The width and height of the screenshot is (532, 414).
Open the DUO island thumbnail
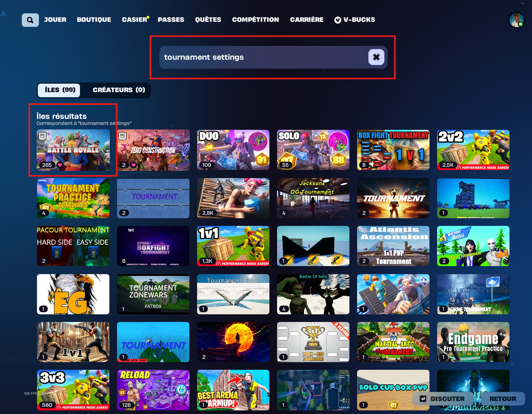pos(233,150)
